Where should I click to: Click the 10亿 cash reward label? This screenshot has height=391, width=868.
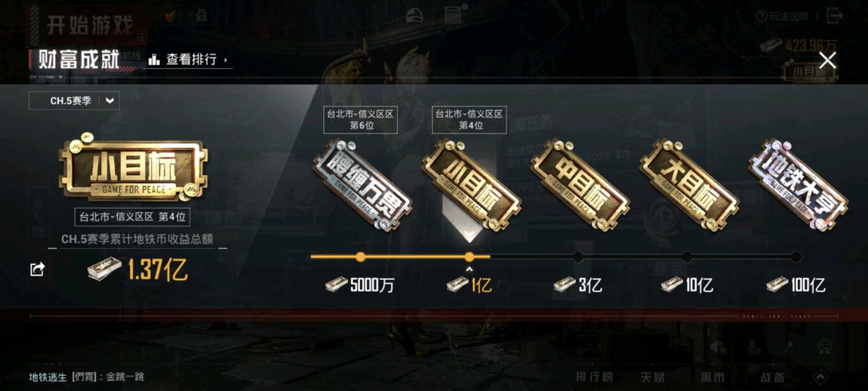687,285
